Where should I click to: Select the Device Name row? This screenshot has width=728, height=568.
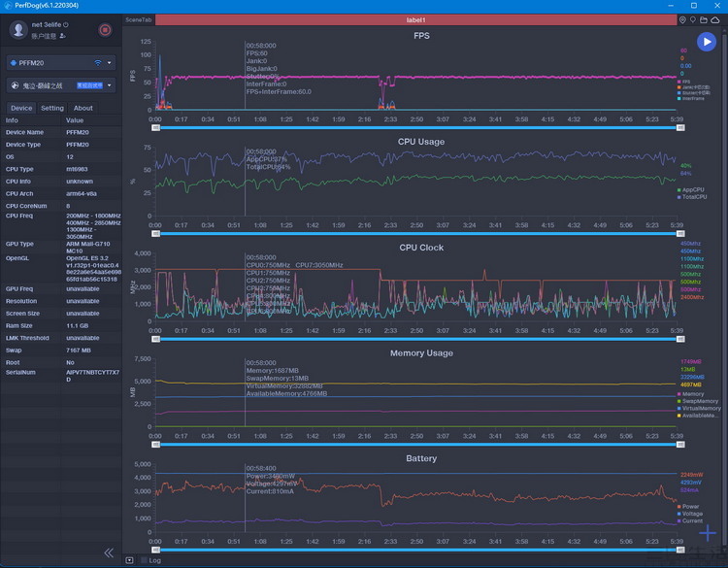click(61, 132)
